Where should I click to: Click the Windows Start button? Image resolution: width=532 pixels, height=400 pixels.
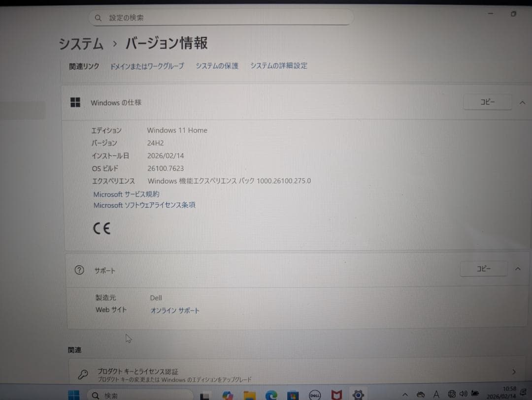(74, 395)
